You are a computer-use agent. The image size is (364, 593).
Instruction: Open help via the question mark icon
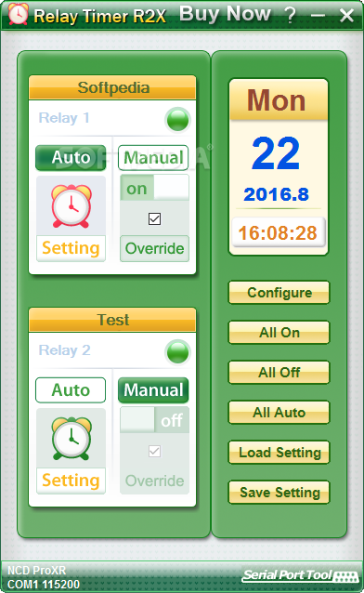[291, 16]
